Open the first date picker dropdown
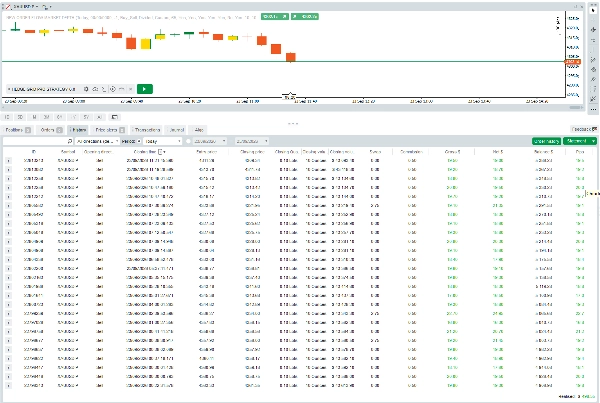Viewport: 600px width, 403px height. pos(209,141)
